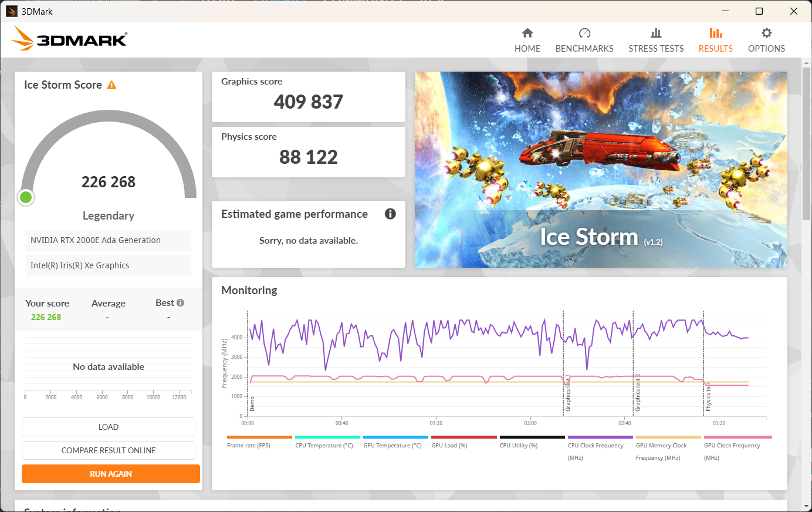812x512 pixels.
Task: Toggle the CPU Clock Frequency legend swatch
Action: [x=600, y=437]
